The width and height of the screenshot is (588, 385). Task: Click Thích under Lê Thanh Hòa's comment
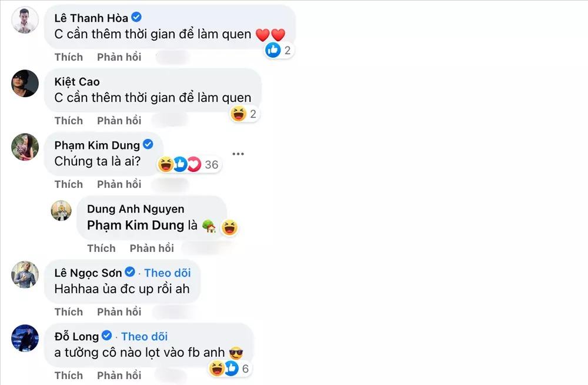pos(68,57)
